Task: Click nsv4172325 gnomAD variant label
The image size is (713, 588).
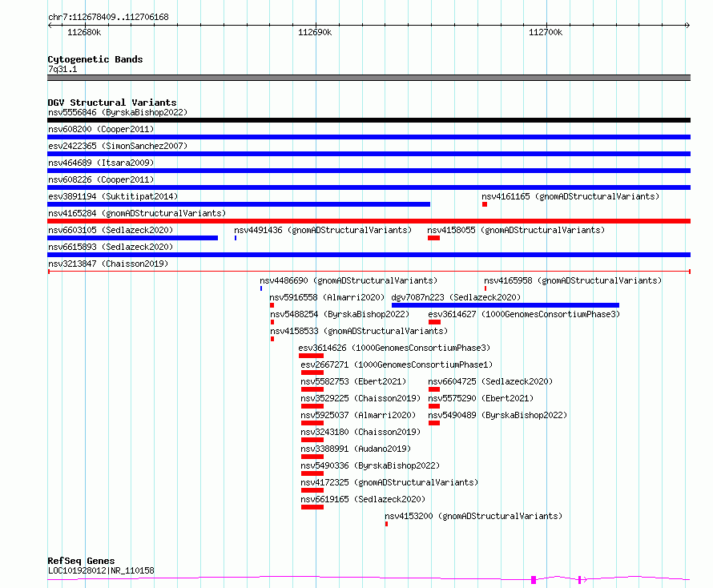Action: click(389, 482)
